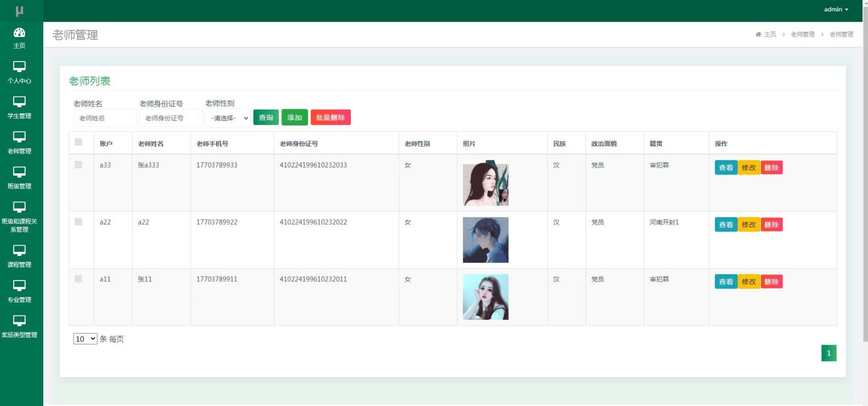Tick the checkbox for account a33
Screen dimensions: 868x406
pos(79,165)
